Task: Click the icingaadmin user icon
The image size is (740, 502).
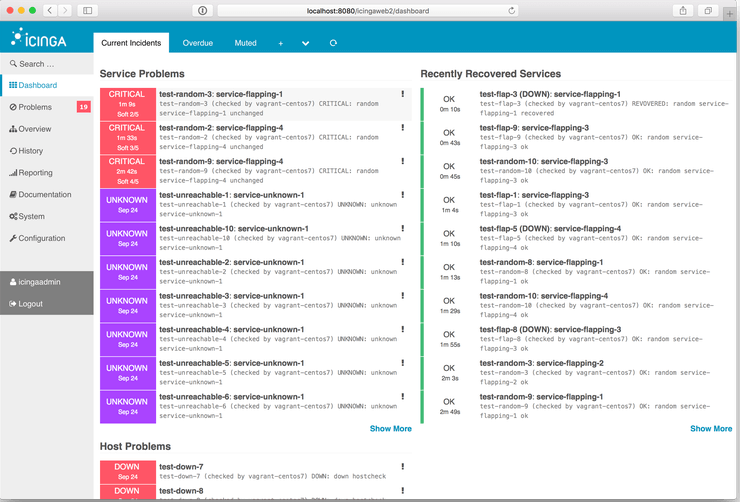Action: [13, 282]
